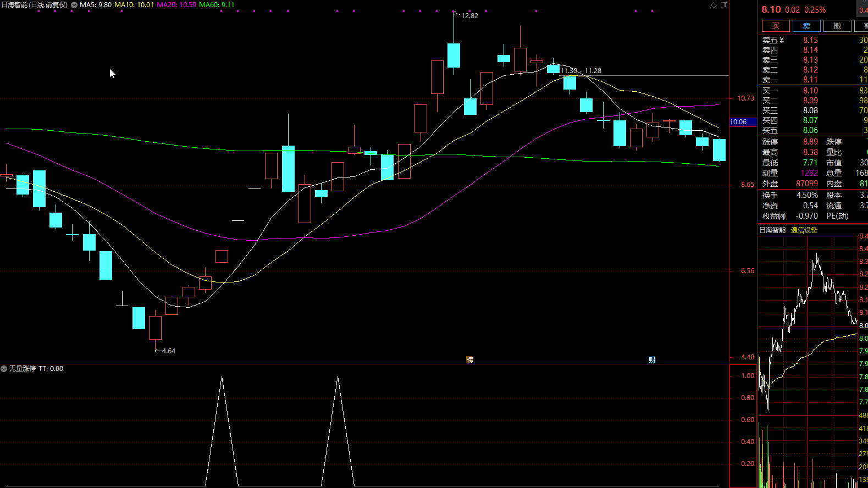Click the diamond marker icon at chart top
The height and width of the screenshot is (488, 868).
click(714, 5)
